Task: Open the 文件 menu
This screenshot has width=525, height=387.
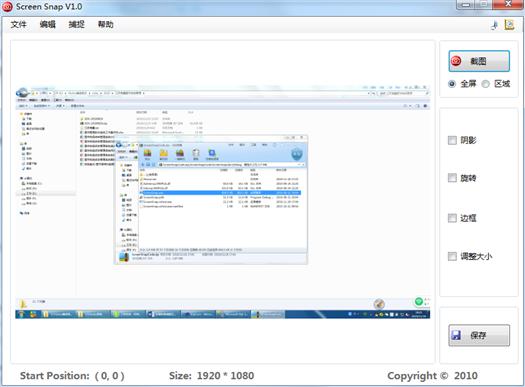Action: [x=18, y=24]
